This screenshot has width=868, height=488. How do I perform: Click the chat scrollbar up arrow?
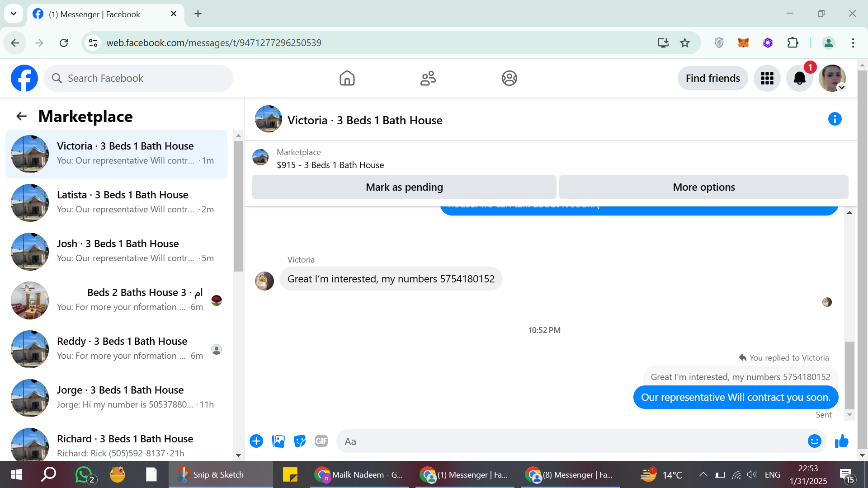(x=849, y=212)
